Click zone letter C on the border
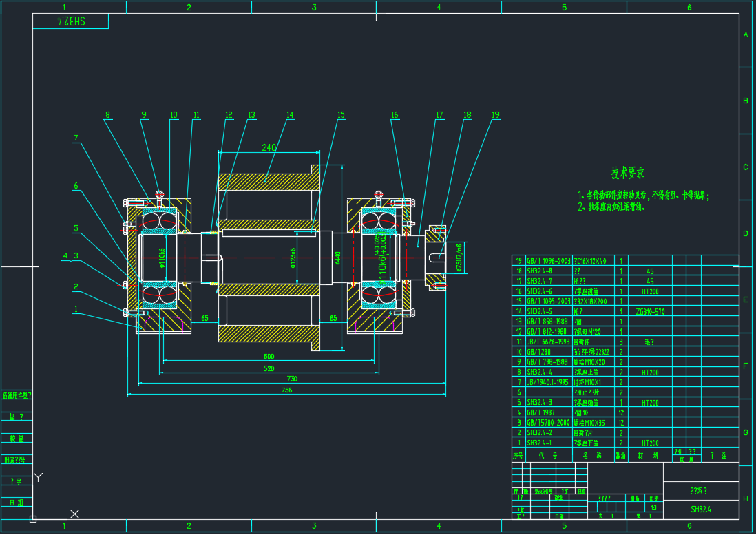The height and width of the screenshot is (535, 756). (x=746, y=167)
